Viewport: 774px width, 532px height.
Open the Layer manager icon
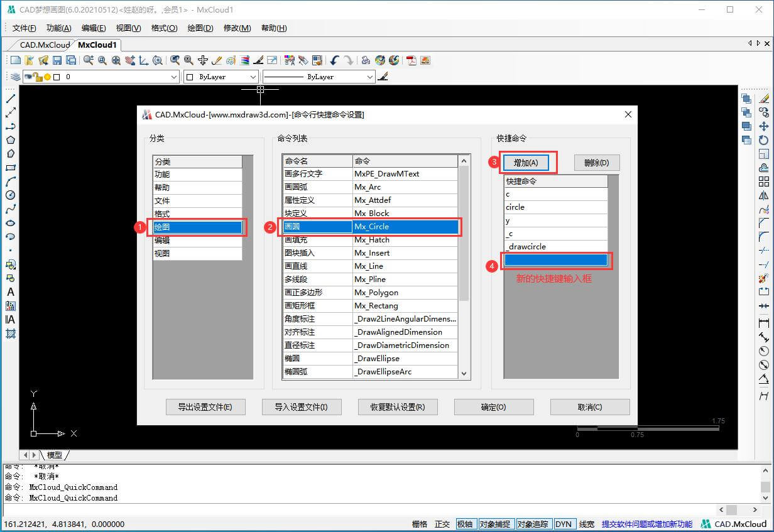click(15, 77)
